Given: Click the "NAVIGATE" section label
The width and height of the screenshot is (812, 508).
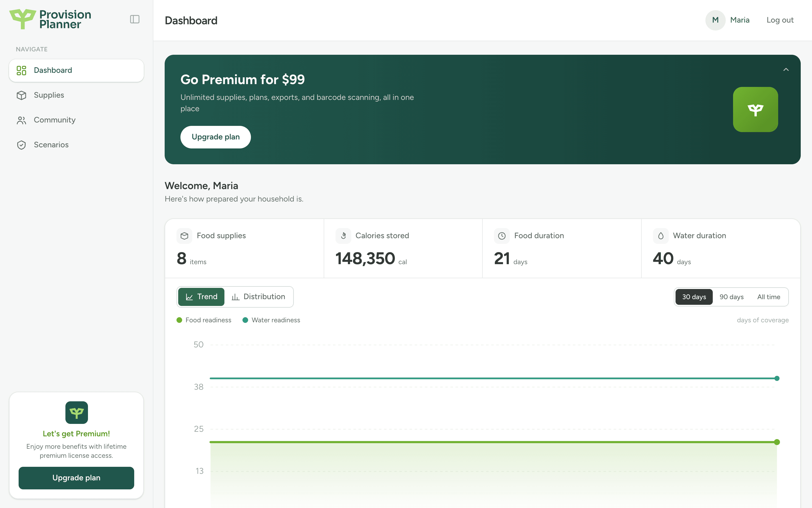Looking at the screenshot, I should point(32,49).
